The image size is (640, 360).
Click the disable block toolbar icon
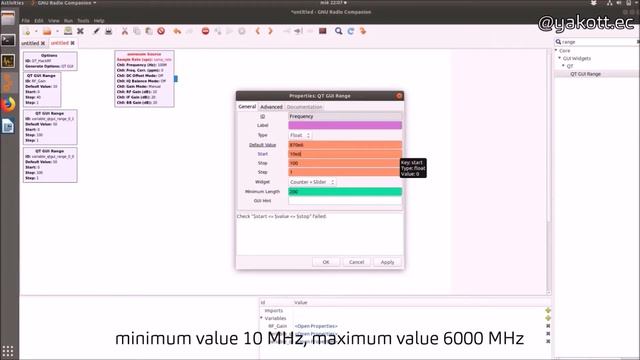click(x=298, y=31)
